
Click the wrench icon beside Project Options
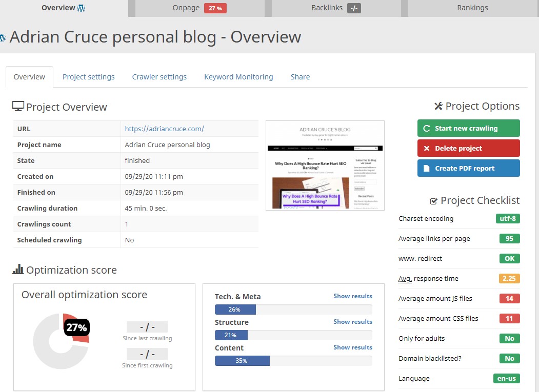coord(438,106)
